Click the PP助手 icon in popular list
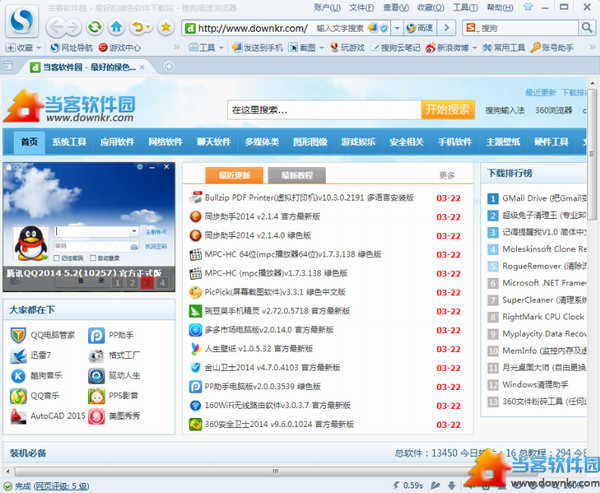Screen dimensions: 600x493 pos(96,335)
